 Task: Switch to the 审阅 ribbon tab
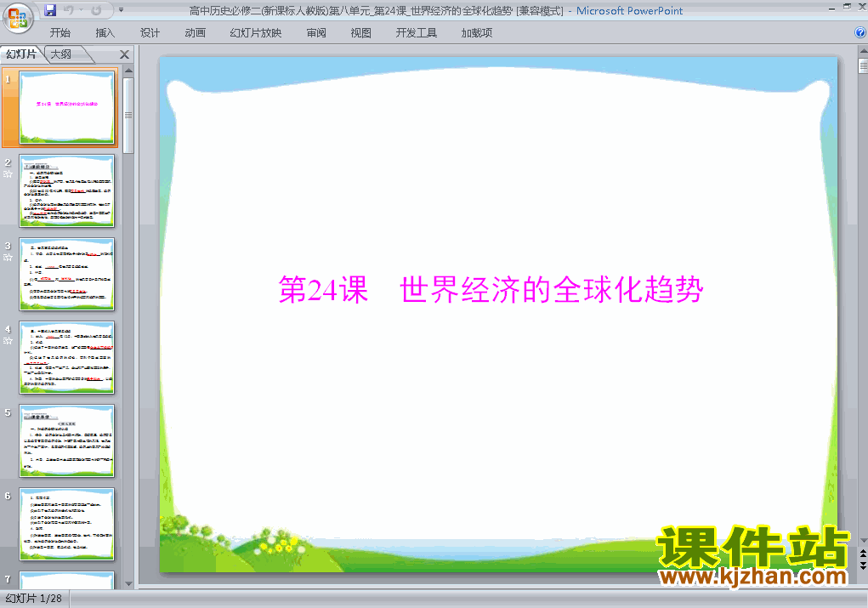point(316,32)
